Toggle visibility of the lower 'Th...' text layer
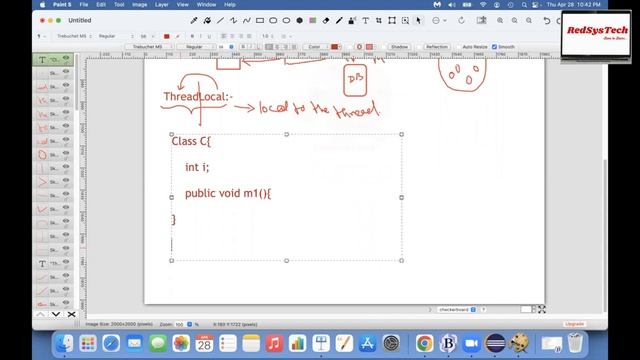This screenshot has height=360, width=640. 66,262
